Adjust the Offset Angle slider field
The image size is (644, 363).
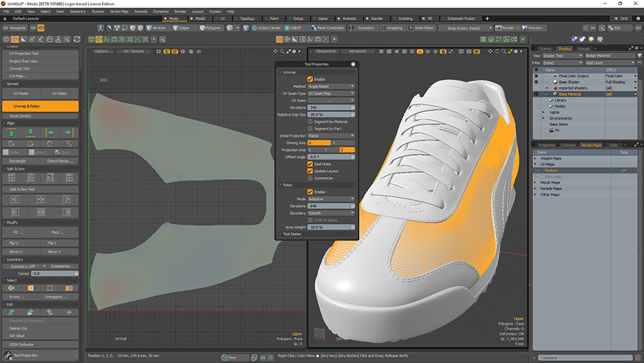click(331, 157)
